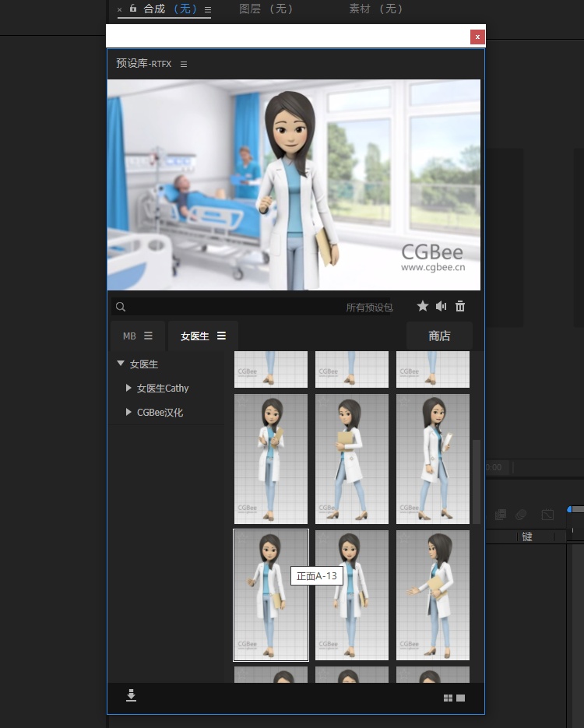Screen dimensions: 584x728
Task: Open the MB pack hamburger menu
Action: (x=148, y=336)
